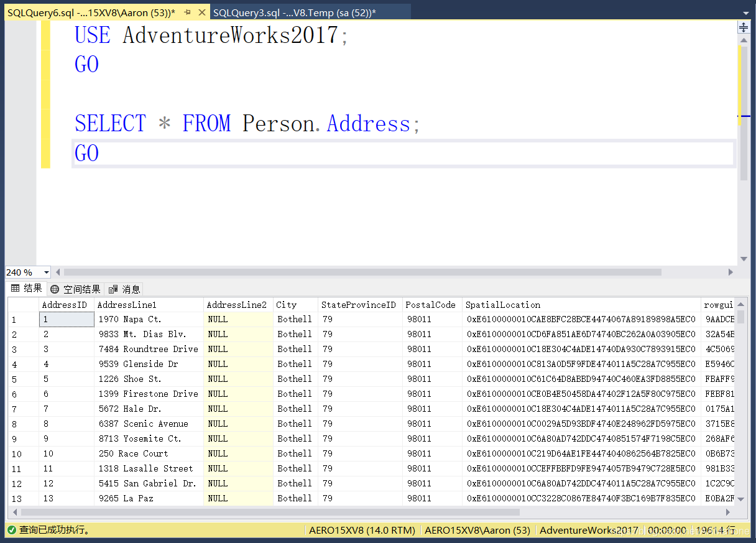The height and width of the screenshot is (543, 756).
Task: Pin the SQLQuery6.sql tab
Action: pos(187,12)
